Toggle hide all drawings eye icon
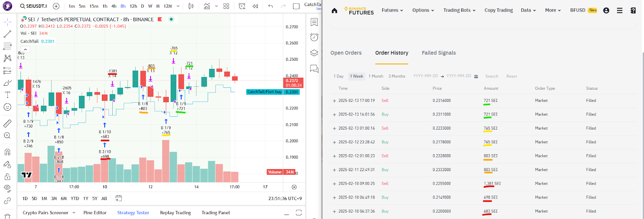This screenshot has height=219, width=644. [x=7, y=188]
